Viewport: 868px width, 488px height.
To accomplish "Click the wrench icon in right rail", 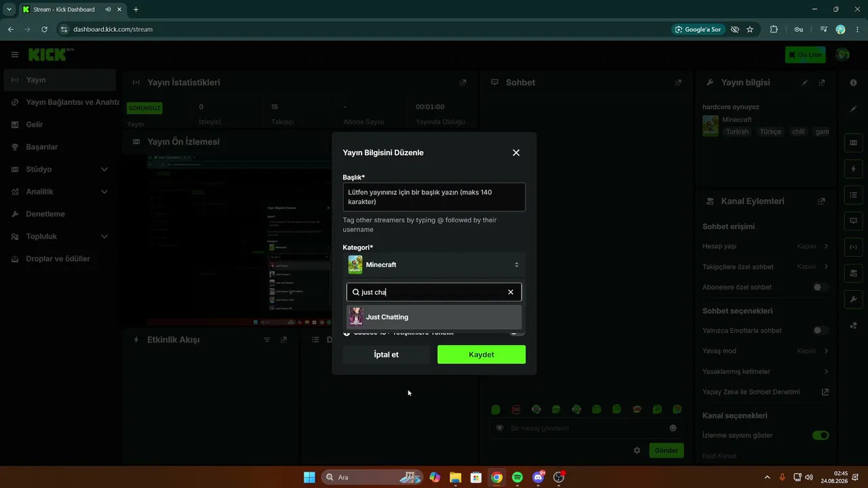I will pyautogui.click(x=853, y=299).
